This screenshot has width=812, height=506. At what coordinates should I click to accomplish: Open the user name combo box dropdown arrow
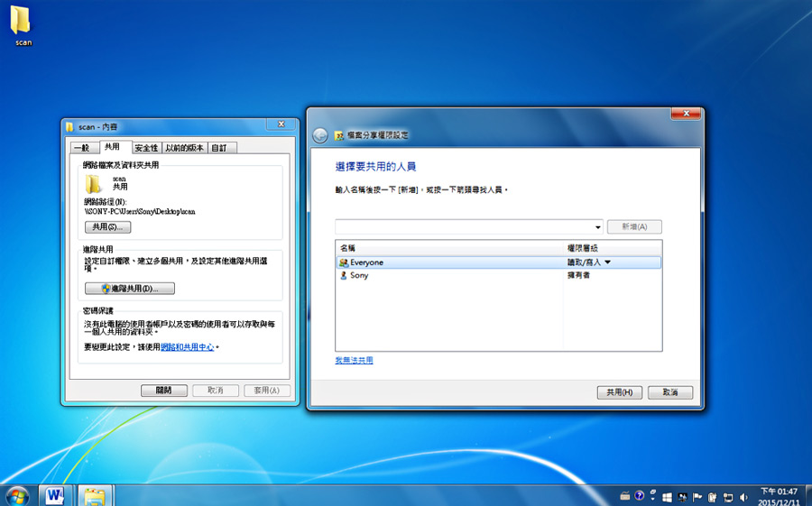click(597, 227)
